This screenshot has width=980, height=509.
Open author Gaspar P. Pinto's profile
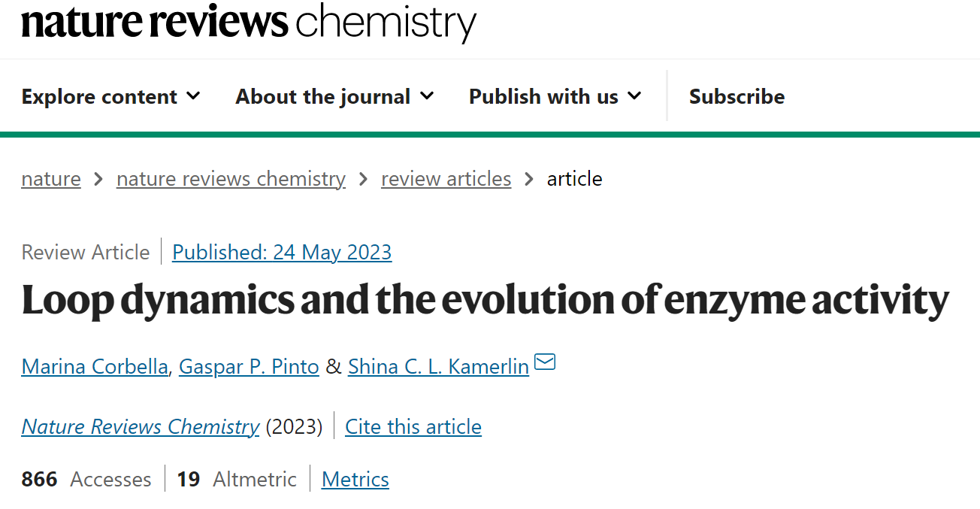(x=249, y=366)
